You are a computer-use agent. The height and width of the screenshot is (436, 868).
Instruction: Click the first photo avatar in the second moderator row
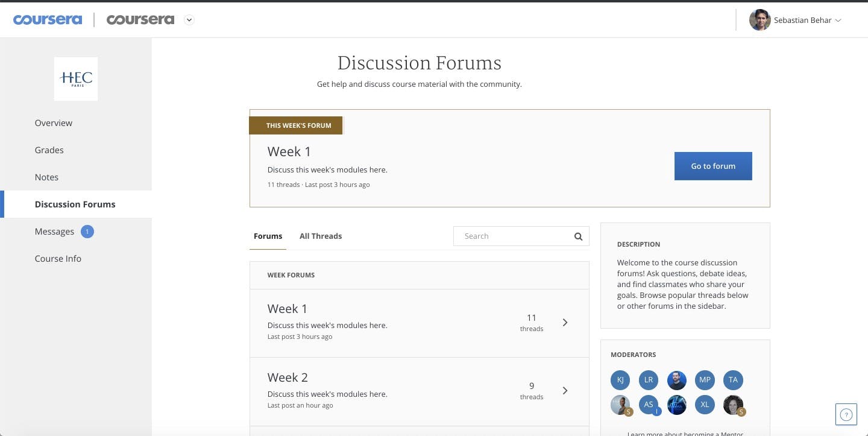(620, 405)
